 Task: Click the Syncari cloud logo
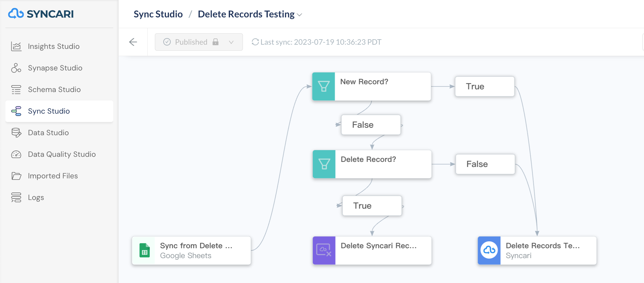click(x=16, y=13)
